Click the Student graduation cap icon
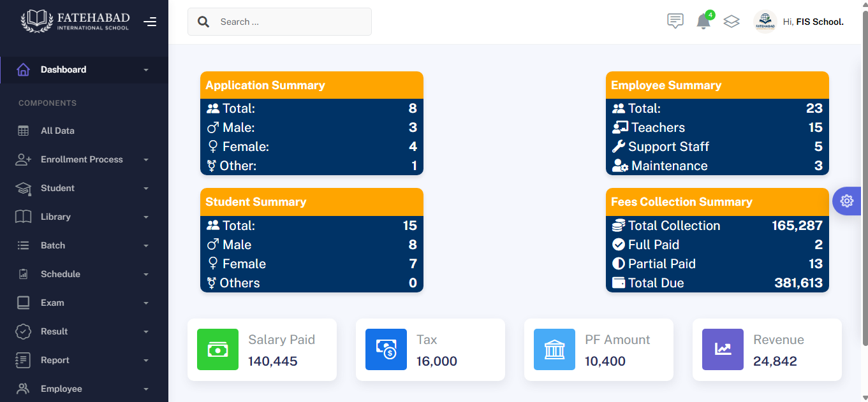 [x=23, y=188]
